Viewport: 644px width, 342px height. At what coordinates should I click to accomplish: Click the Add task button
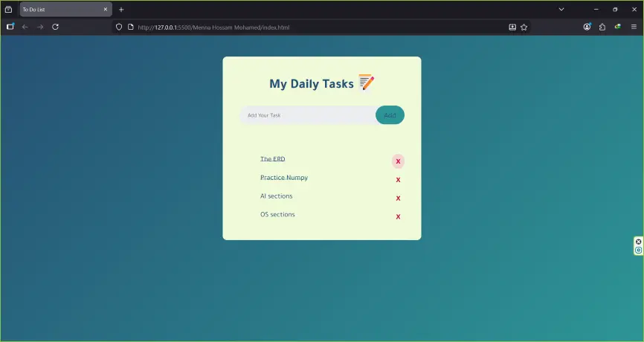point(390,115)
